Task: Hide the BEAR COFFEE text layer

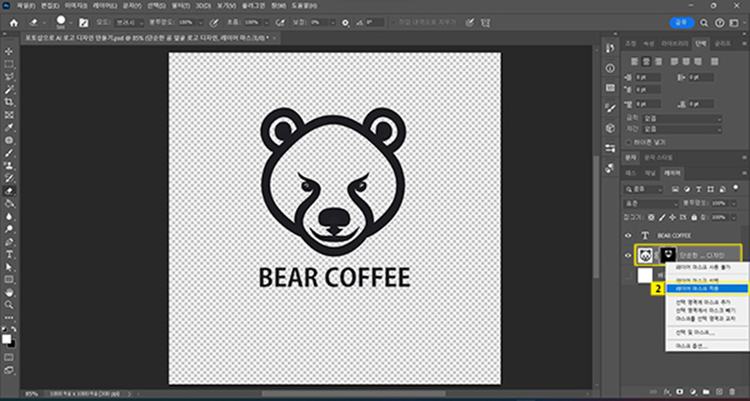Action: tap(628, 235)
